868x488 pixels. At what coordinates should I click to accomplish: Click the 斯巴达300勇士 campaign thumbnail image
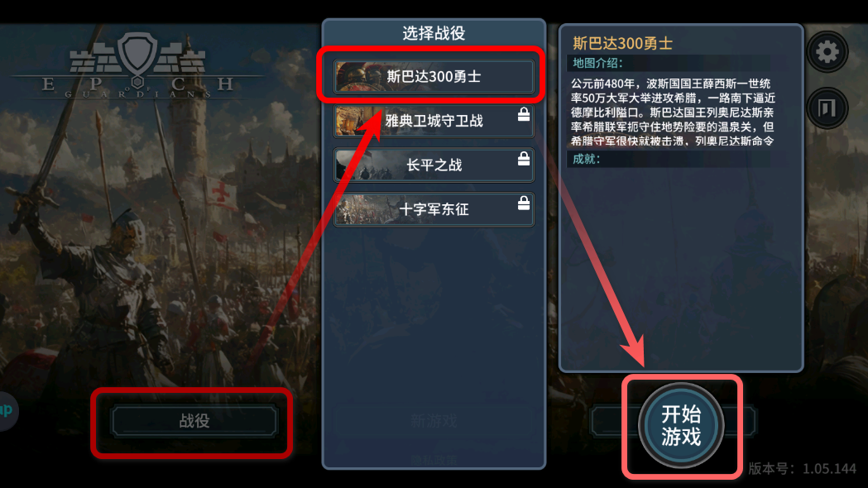[357, 76]
